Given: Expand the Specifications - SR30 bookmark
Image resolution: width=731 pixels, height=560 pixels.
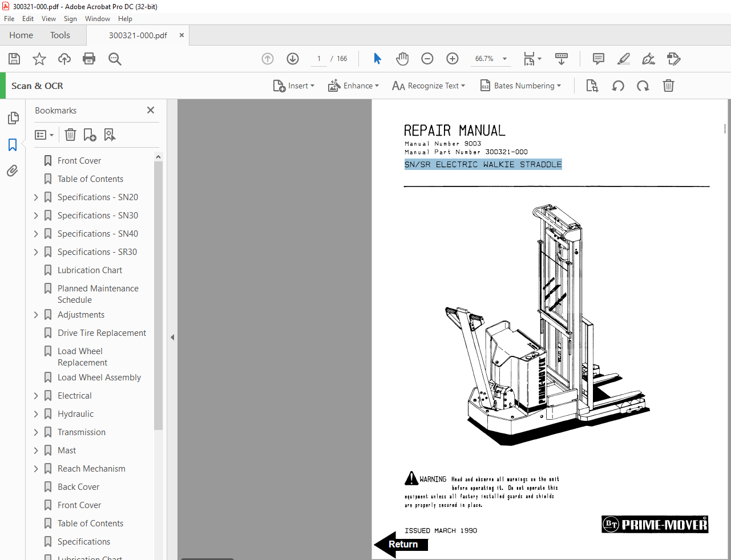Looking at the screenshot, I should tap(36, 252).
